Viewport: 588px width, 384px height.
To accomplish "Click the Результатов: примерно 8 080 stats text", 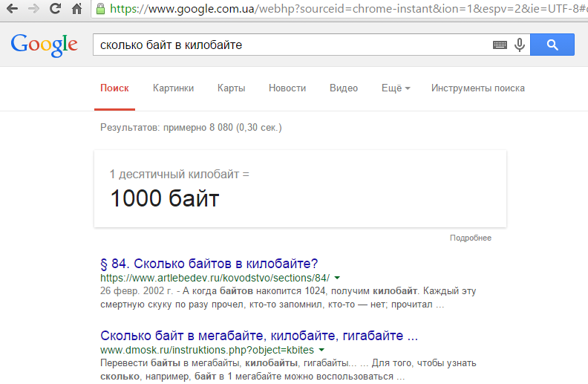I will [191, 128].
